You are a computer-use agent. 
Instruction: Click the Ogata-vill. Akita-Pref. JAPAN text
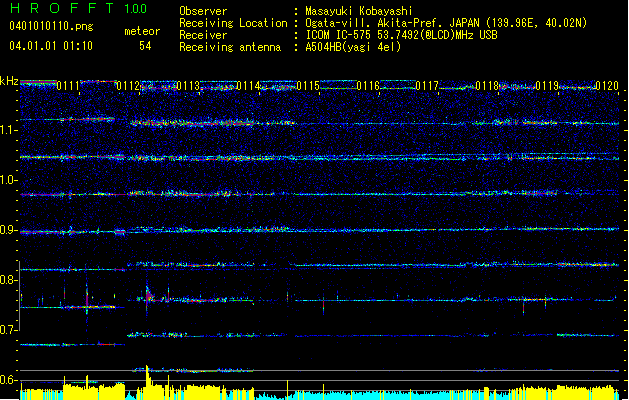point(392,23)
